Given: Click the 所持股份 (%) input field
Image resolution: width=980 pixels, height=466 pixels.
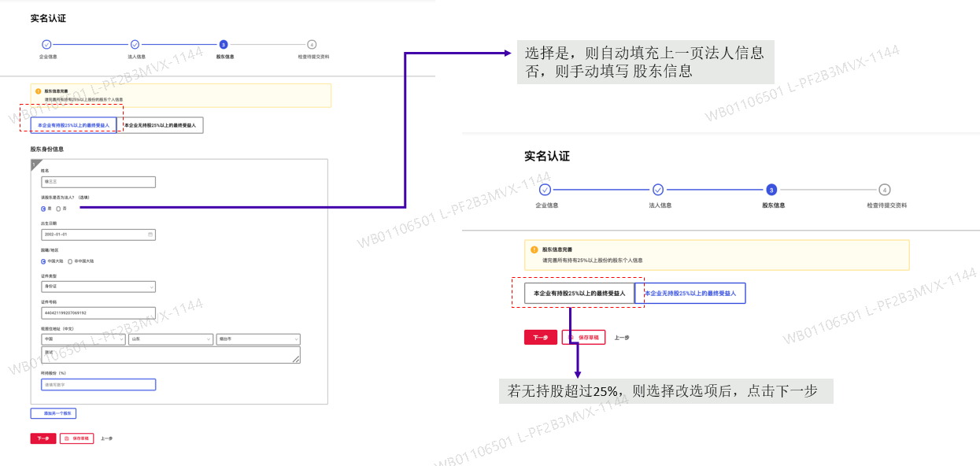Looking at the screenshot, I should click(x=98, y=385).
